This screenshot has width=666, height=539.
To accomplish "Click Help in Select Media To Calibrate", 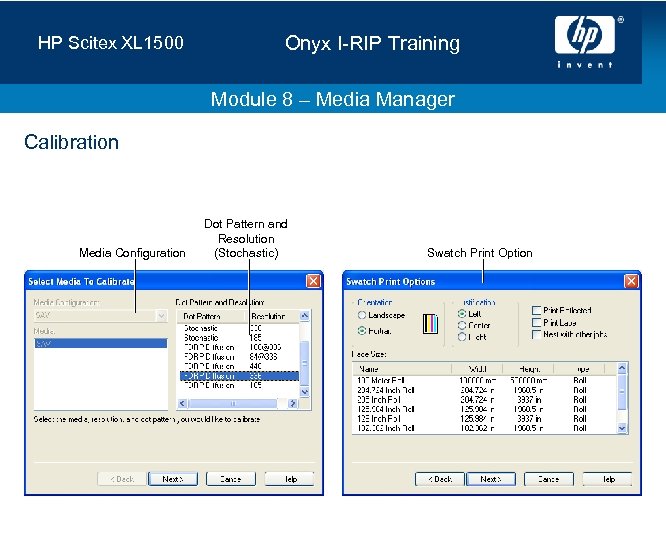I will pyautogui.click(x=290, y=479).
